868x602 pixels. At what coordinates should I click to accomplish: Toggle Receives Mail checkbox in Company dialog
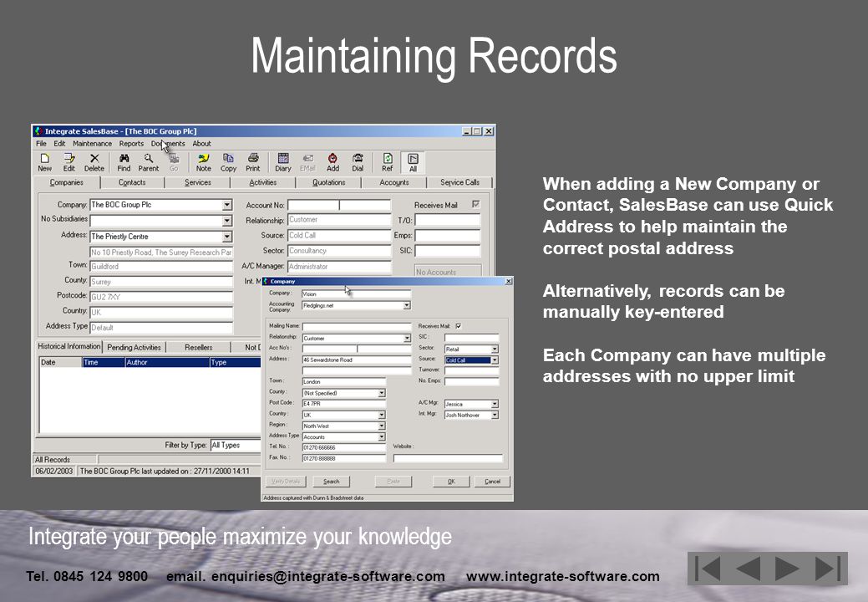click(459, 326)
